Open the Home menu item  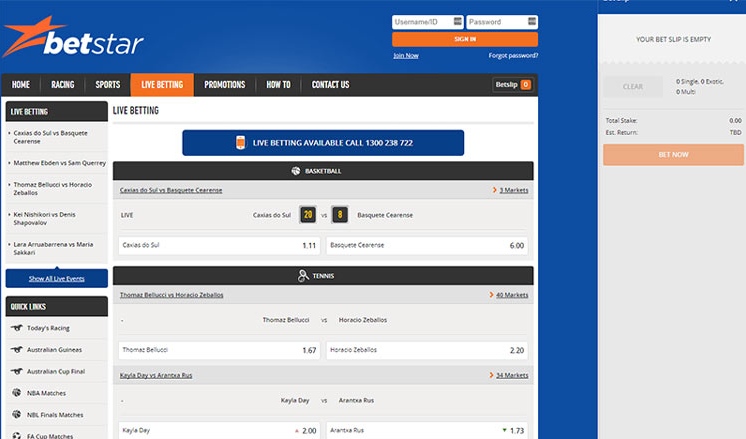pos(20,85)
